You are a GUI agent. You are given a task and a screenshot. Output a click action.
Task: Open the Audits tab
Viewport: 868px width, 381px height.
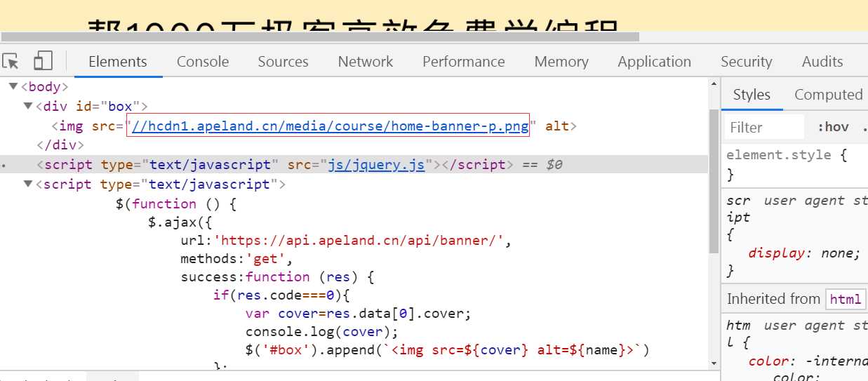(822, 62)
